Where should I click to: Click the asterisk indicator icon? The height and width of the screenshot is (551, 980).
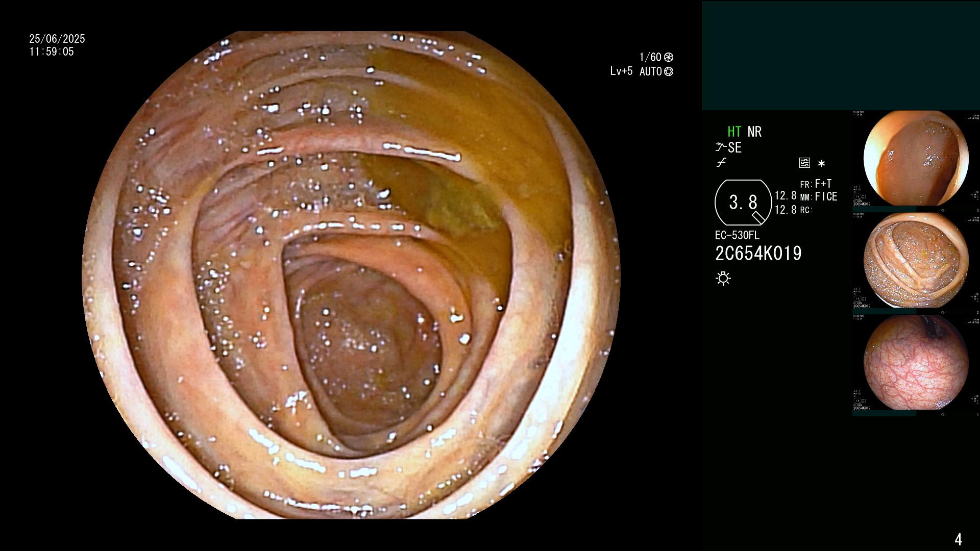tap(821, 164)
